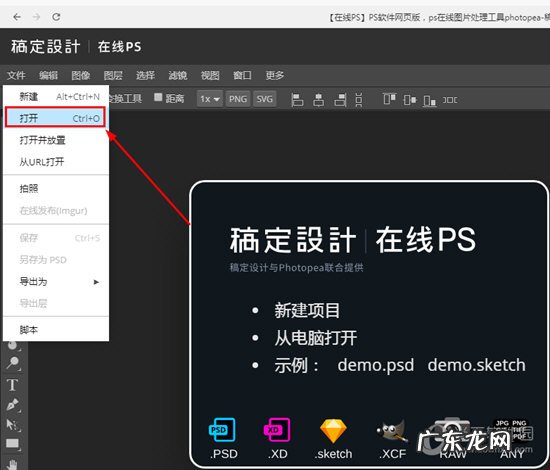
Task: Click the 在线PS header title
Action: tap(120, 47)
